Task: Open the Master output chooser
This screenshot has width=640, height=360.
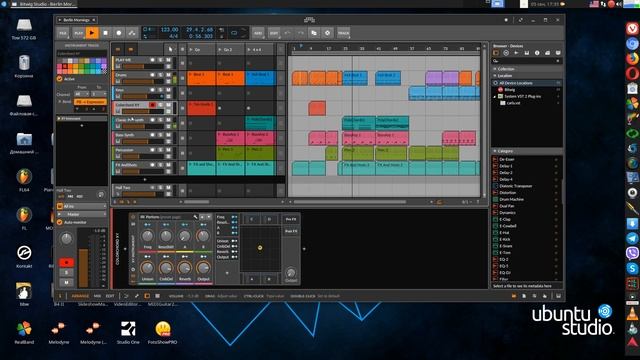Action: [x=82, y=214]
